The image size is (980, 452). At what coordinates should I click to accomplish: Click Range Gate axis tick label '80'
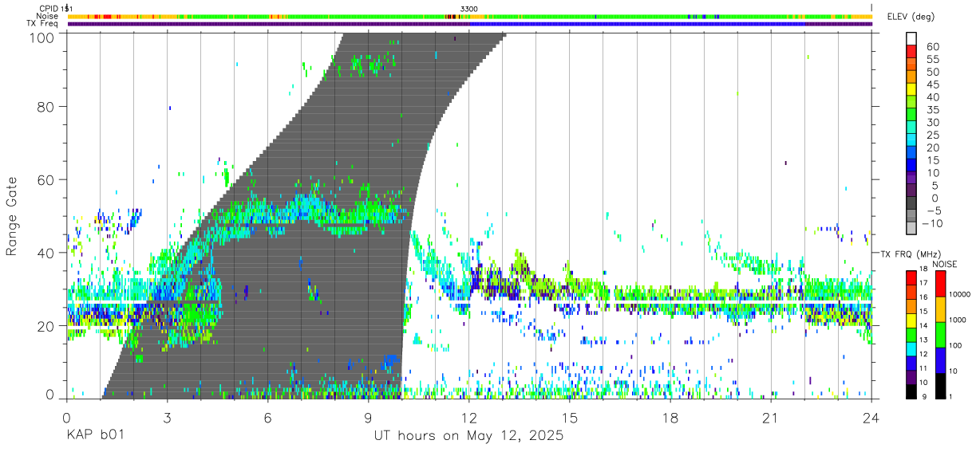click(x=45, y=106)
